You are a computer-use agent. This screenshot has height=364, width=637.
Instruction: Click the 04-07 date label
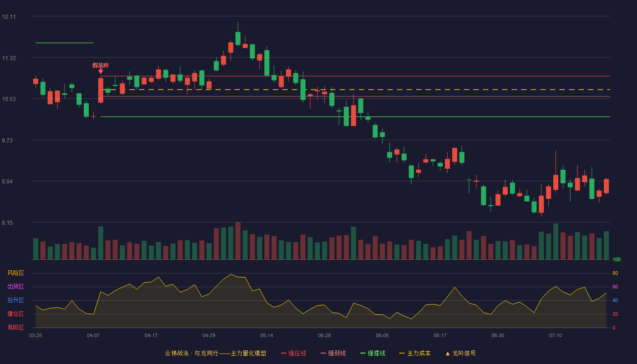pyautogui.click(x=93, y=335)
